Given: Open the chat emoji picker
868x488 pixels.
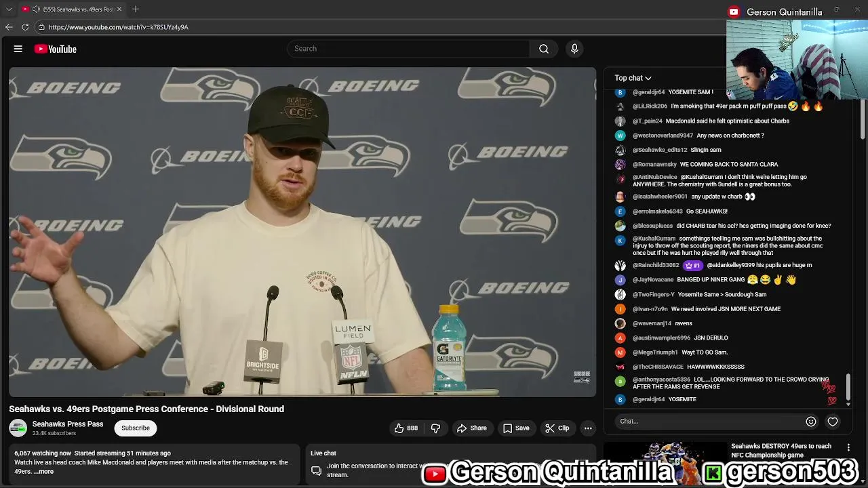Looking at the screenshot, I should pyautogui.click(x=811, y=422).
